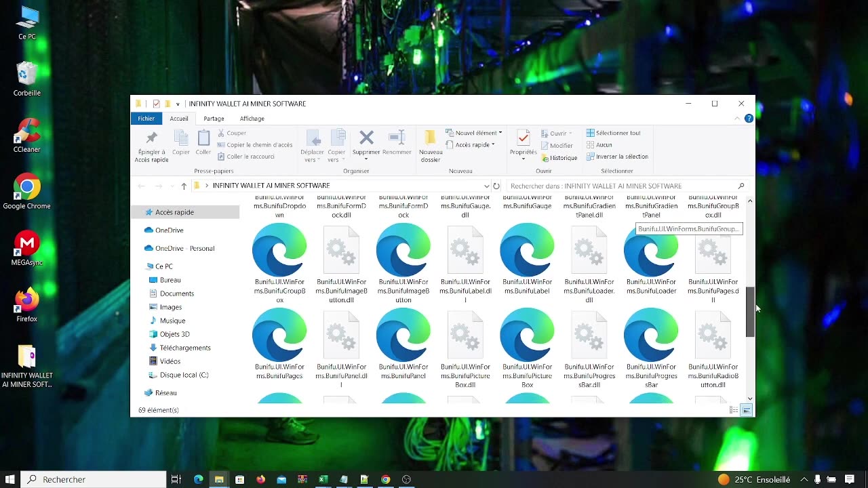Switch to the Affichage ribbon tab

252,119
